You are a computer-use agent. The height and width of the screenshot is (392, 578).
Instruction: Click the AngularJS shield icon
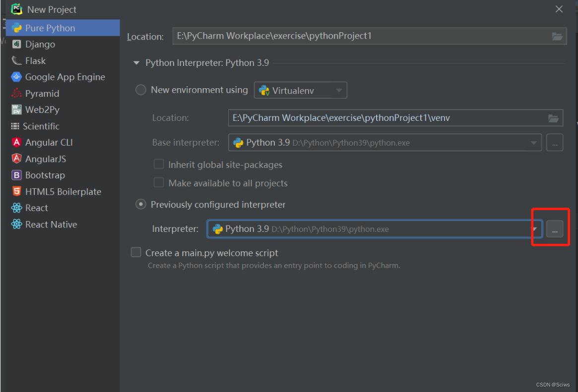[16, 159]
